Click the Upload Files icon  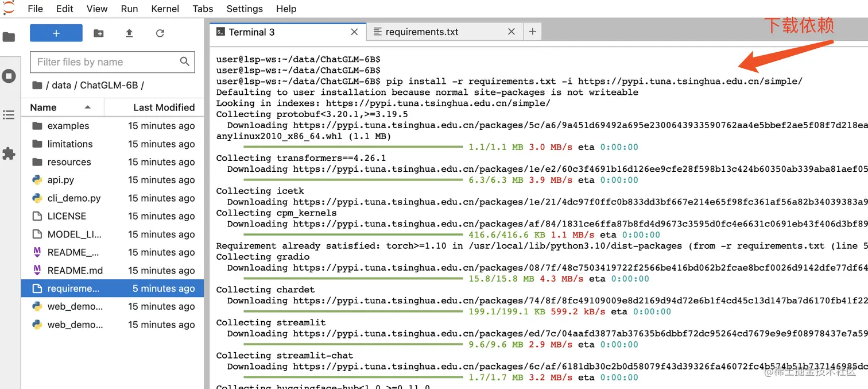click(x=129, y=33)
